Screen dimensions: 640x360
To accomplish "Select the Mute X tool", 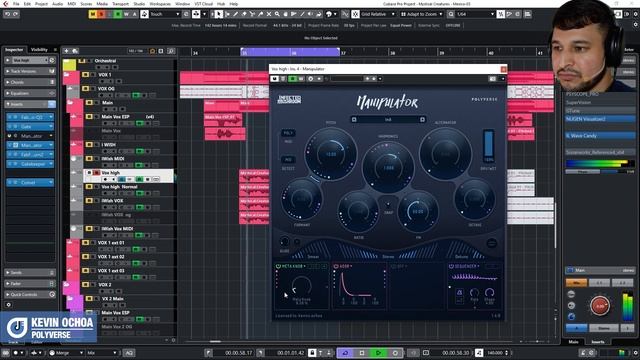I will coord(269,14).
